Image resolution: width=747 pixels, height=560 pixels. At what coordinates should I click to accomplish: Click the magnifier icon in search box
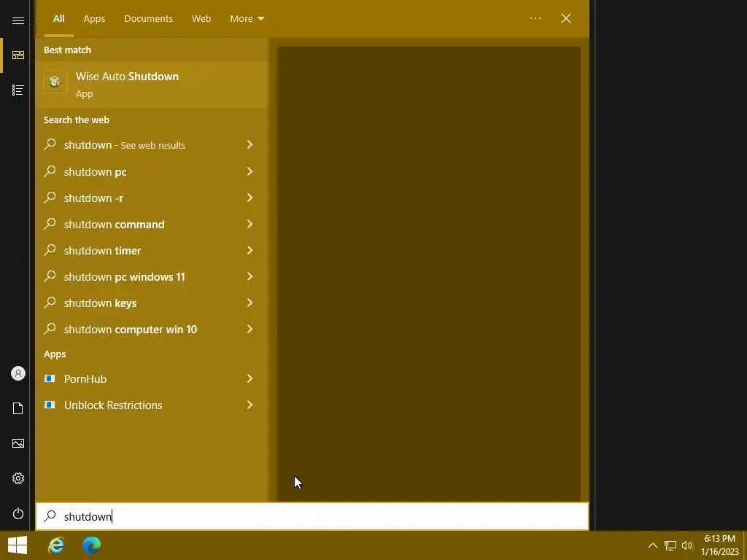tap(50, 516)
